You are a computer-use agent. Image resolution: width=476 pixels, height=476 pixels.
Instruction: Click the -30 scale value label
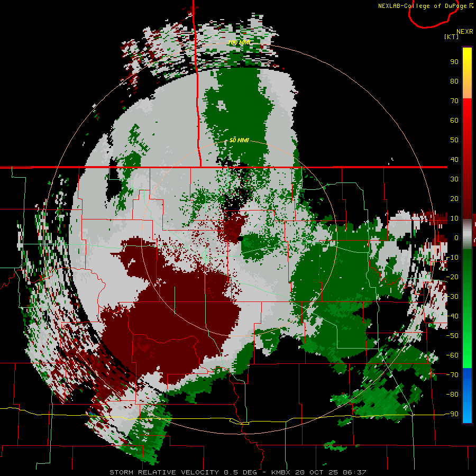(452, 296)
